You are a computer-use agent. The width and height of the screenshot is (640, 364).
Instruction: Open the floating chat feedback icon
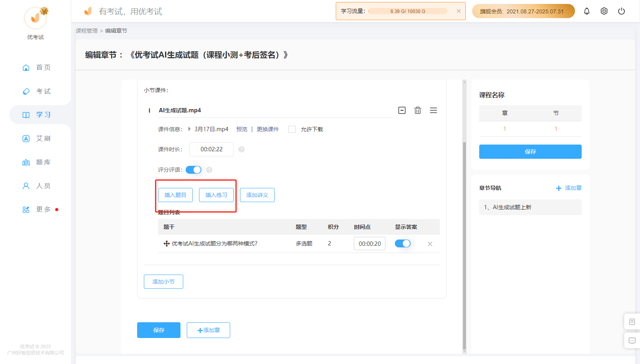(632, 341)
